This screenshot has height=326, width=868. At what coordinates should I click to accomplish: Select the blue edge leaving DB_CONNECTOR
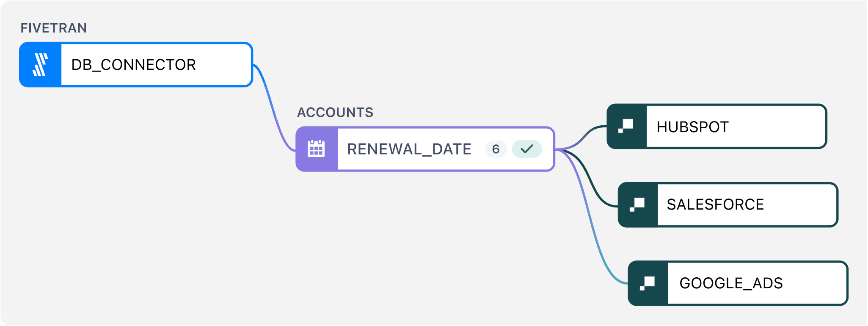tap(272, 108)
